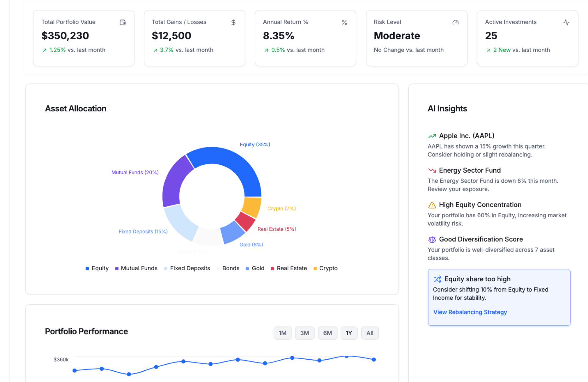588x382 pixels.
Task: Select the 1M performance range tab
Action: pyautogui.click(x=282, y=333)
